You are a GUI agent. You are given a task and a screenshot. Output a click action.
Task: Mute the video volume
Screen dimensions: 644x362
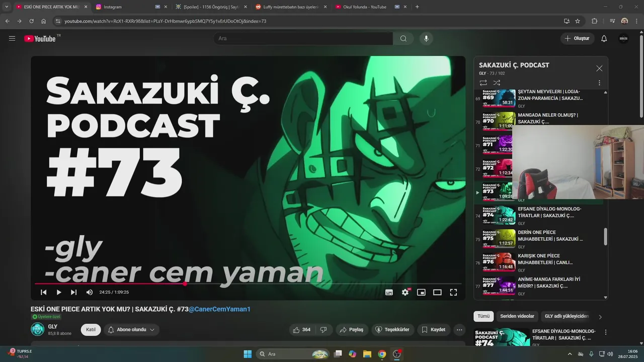click(x=90, y=292)
